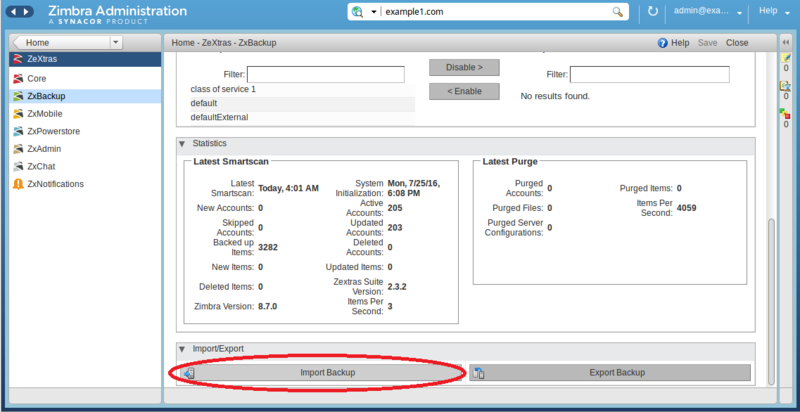Select ZxBackup in the sidebar
The image size is (800, 412).
click(x=85, y=96)
